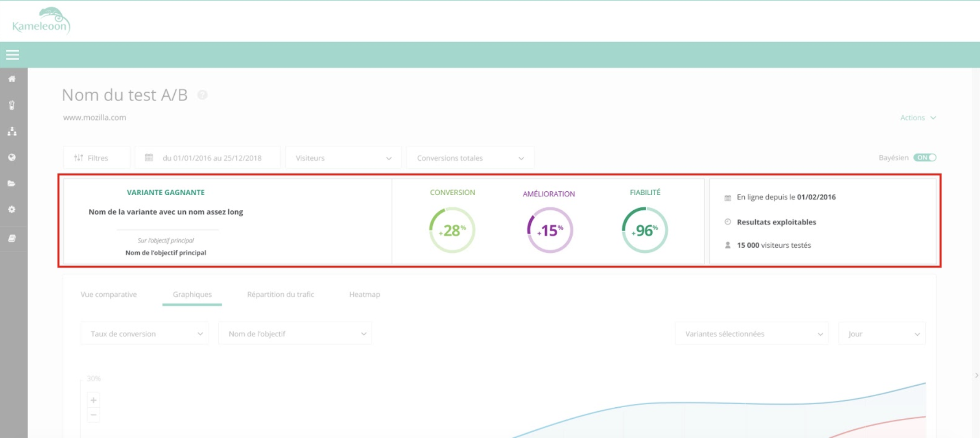
Task: Expand the Actions menu
Action: pos(918,117)
